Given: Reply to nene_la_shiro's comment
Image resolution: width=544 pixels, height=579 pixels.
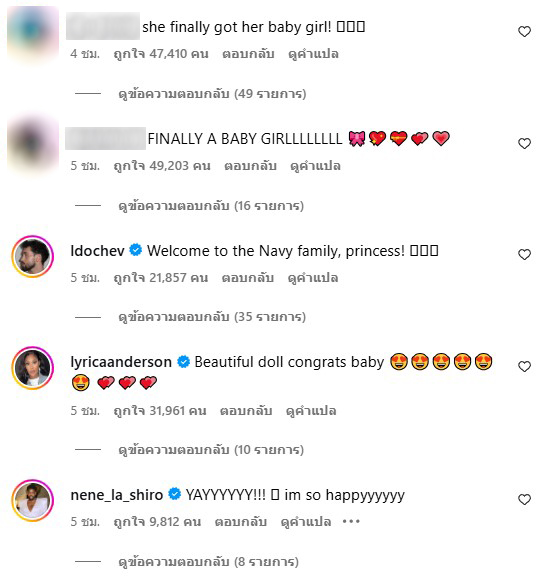Looking at the screenshot, I should [x=241, y=521].
